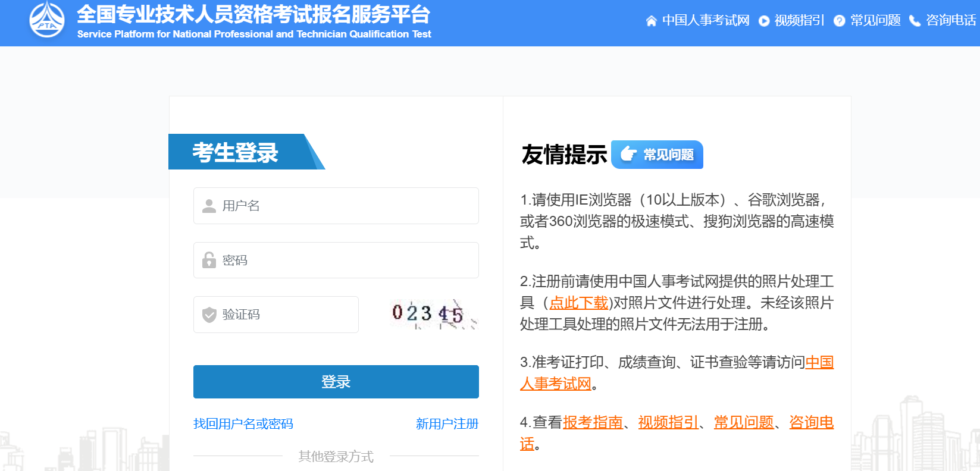Focus the 用户名 input field
Screen dimensions: 980x471
(x=336, y=206)
